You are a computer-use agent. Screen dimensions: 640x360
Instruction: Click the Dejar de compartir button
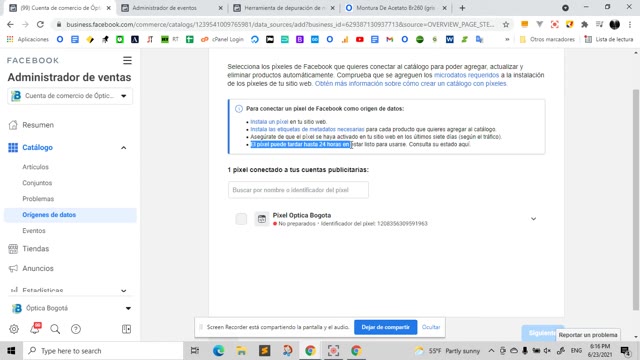pyautogui.click(x=385, y=327)
